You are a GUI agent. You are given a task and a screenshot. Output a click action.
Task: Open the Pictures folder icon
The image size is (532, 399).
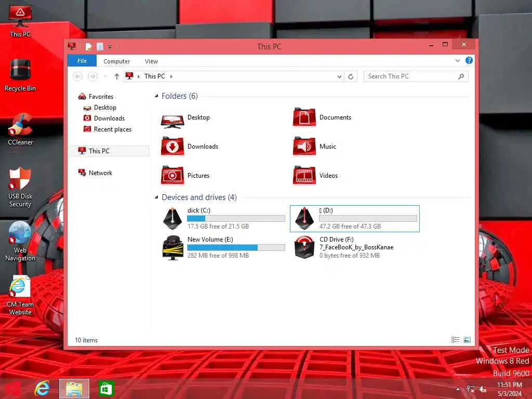pos(172,176)
